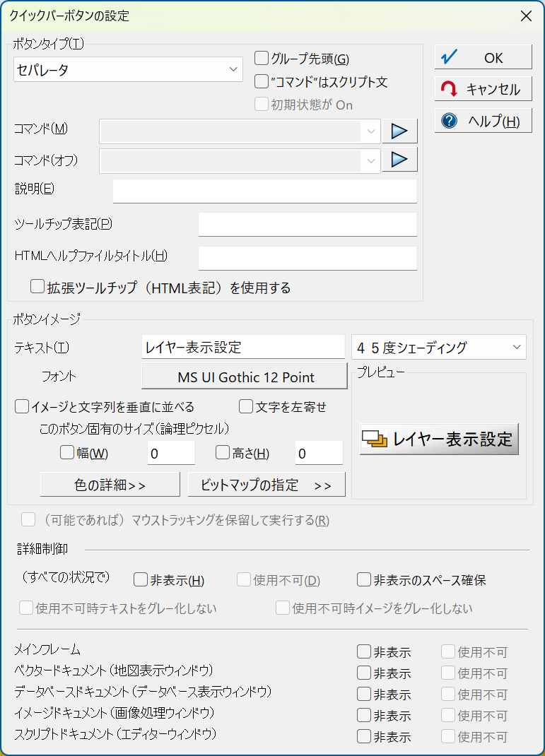Open font selector MS UI Gothic 12 Point
Screen dimensions: 545x756
point(245,377)
